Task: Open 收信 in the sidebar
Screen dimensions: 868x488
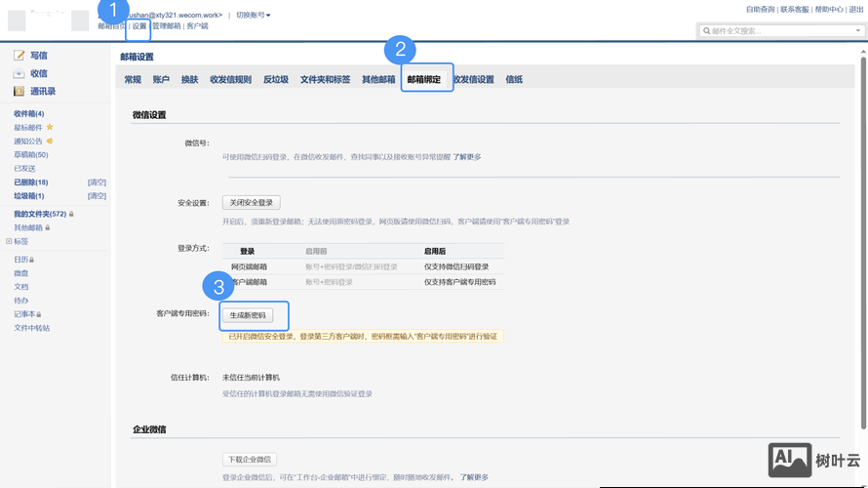Action: pyautogui.click(x=39, y=73)
